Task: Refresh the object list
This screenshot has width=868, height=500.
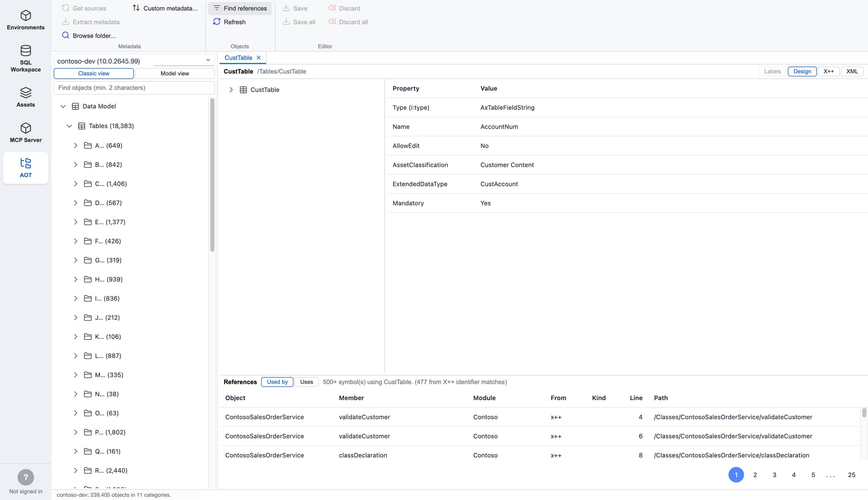Action: [229, 22]
